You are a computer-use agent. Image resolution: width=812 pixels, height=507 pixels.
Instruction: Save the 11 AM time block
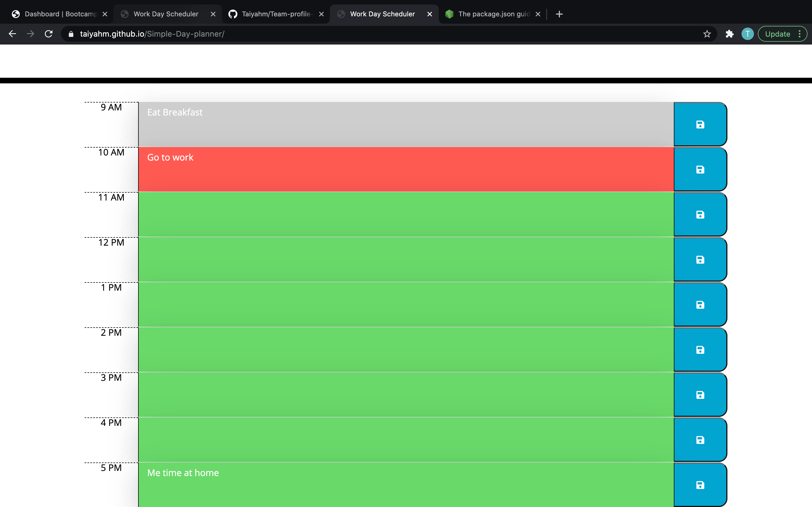pyautogui.click(x=700, y=214)
